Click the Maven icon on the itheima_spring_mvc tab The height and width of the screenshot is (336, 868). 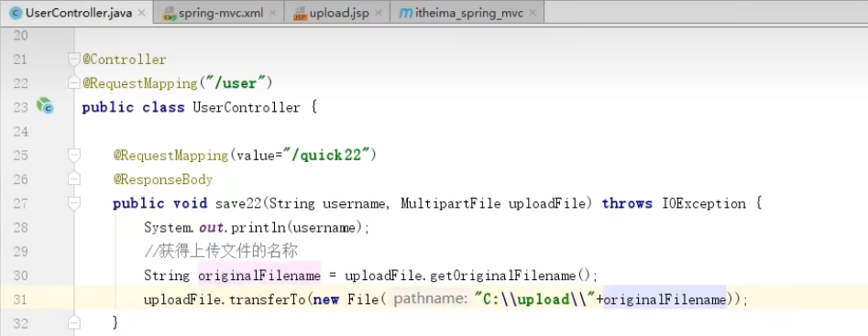tap(406, 13)
